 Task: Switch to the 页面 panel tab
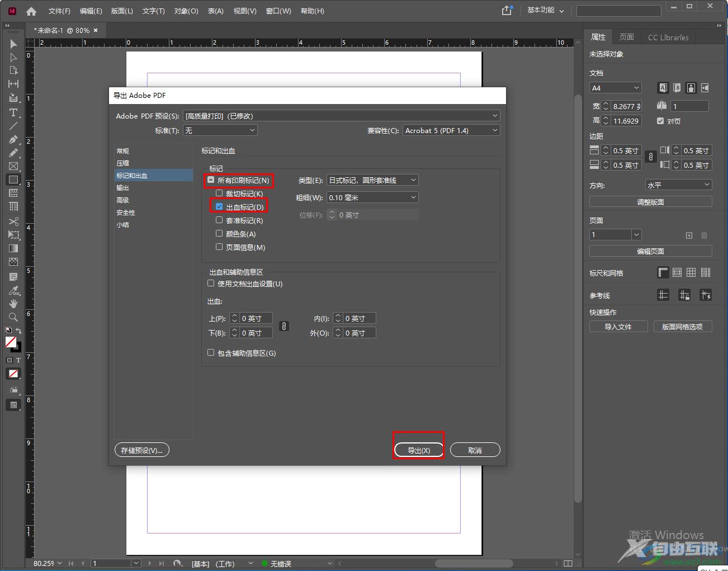click(x=627, y=37)
